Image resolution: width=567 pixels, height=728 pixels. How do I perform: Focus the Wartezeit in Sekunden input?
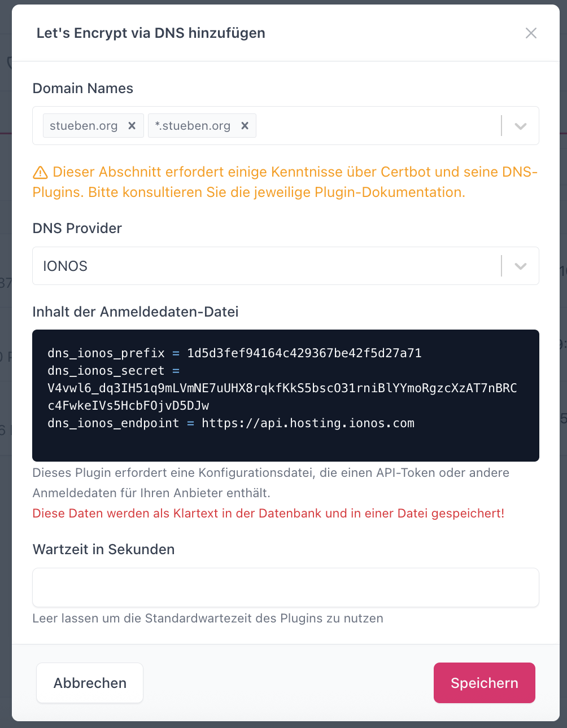[285, 587]
